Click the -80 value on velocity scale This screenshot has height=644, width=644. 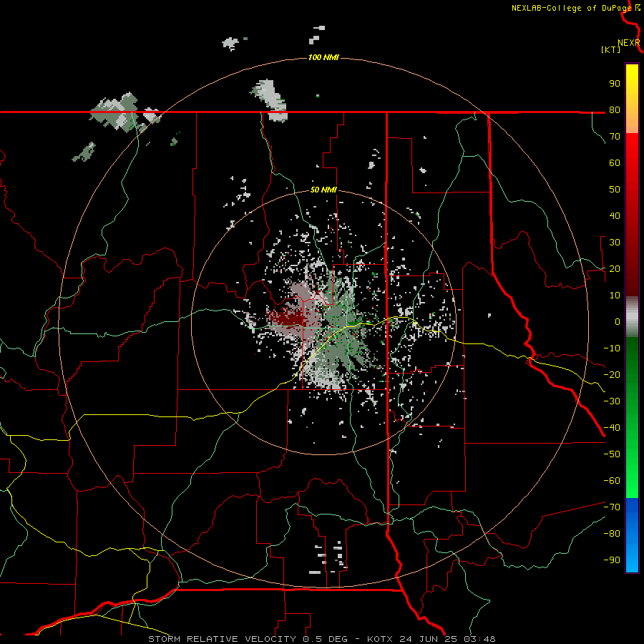point(612,534)
